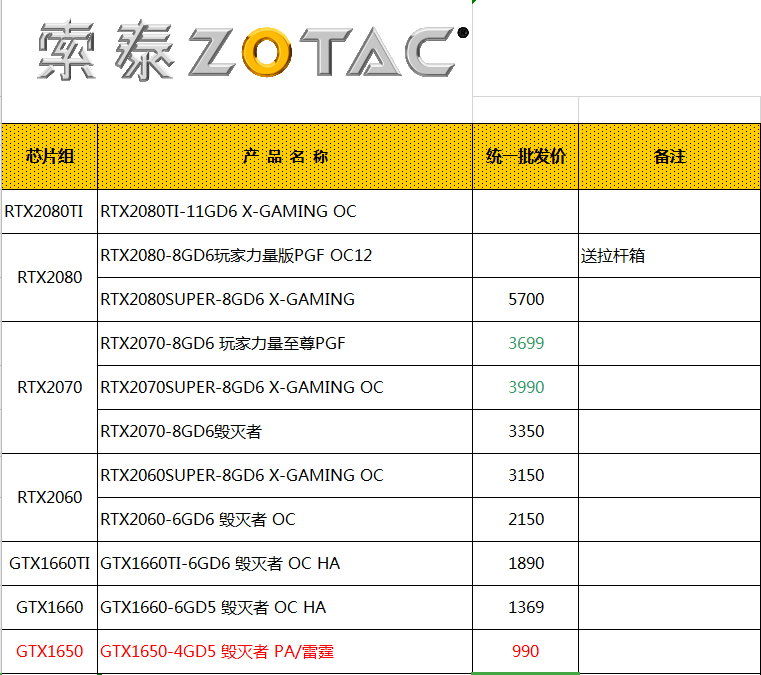761x675 pixels.
Task: Click the price cell showing 1369
Action: [x=525, y=607]
